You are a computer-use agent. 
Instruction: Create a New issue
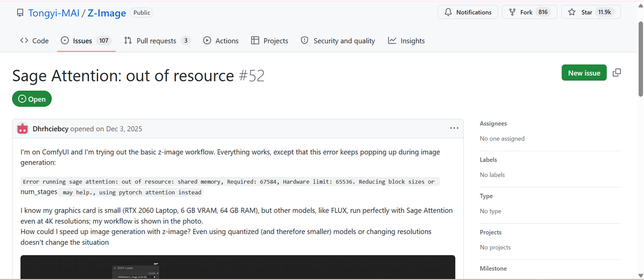click(x=584, y=73)
